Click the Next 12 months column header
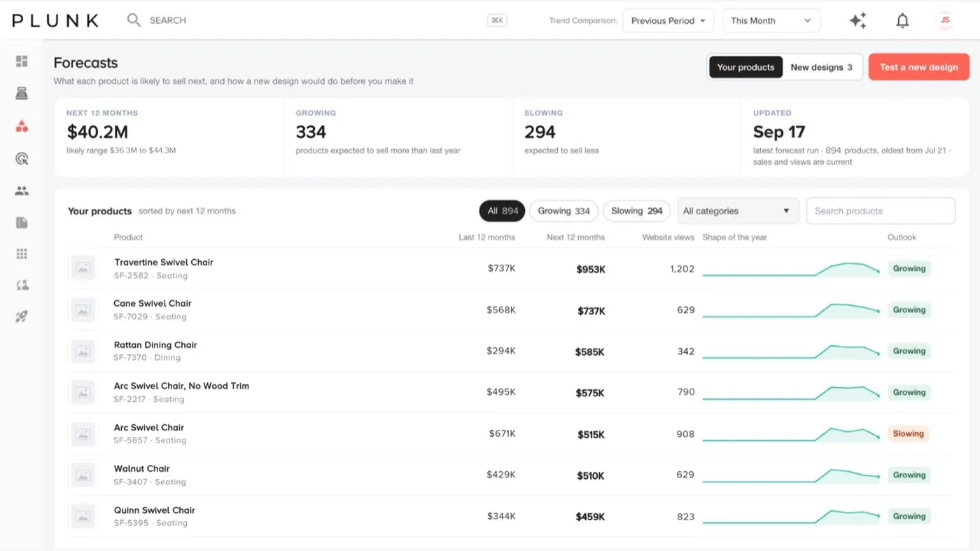The width and height of the screenshot is (980, 551). tap(575, 237)
